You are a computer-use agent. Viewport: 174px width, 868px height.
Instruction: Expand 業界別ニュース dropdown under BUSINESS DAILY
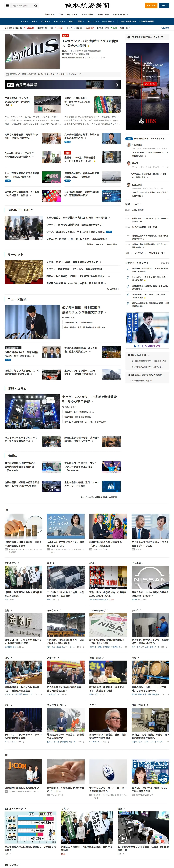click(95, 244)
